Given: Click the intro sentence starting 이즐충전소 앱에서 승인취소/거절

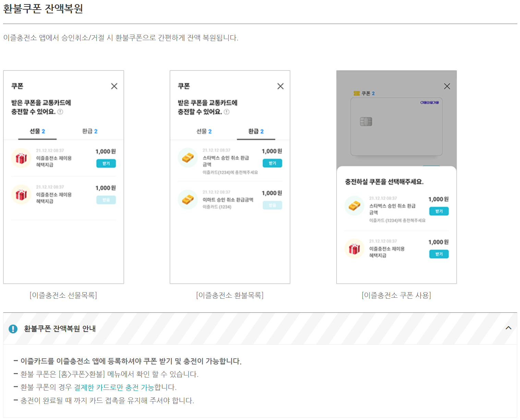Looking at the screenshot, I should point(121,38).
